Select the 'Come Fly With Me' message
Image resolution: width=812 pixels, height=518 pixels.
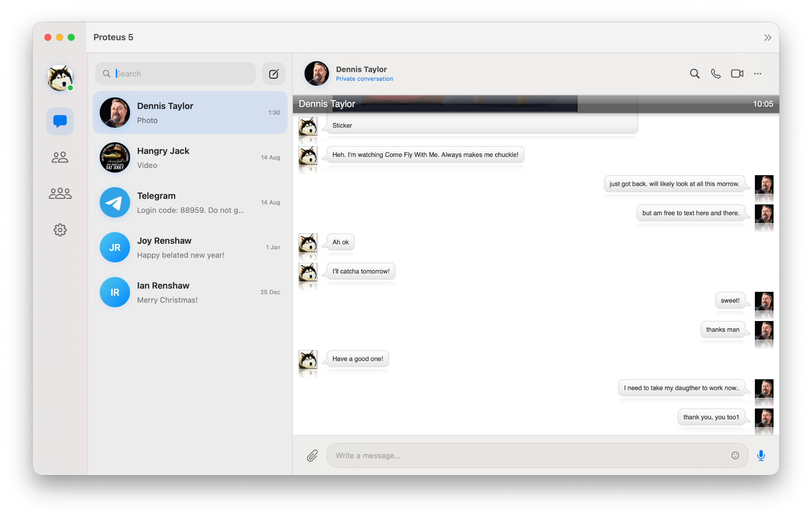[425, 155]
